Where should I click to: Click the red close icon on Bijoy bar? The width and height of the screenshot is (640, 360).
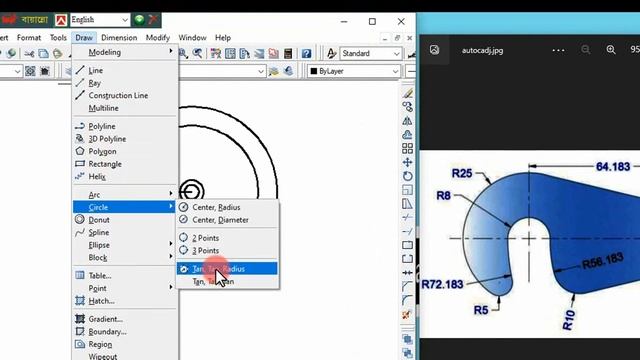point(153,20)
